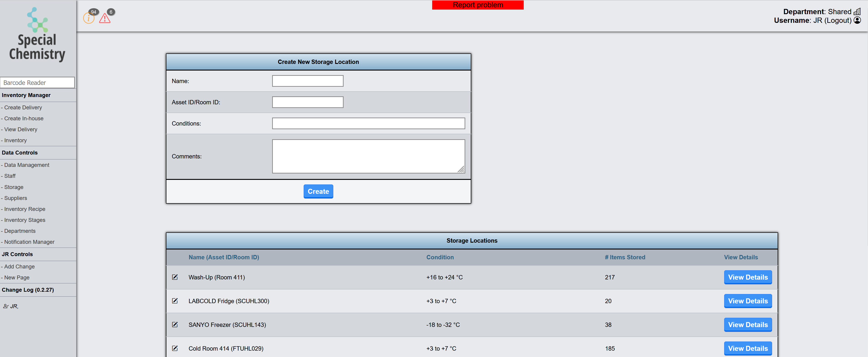Click the red Report problem button

[x=477, y=5]
